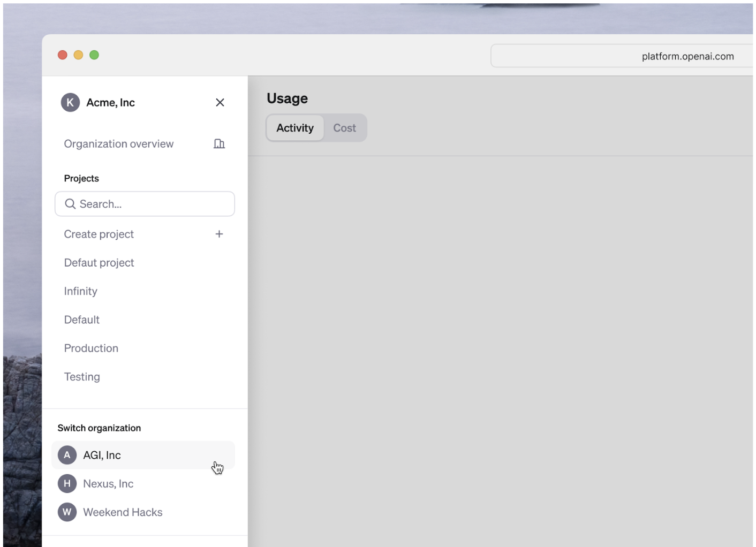This screenshot has height=547, width=756.
Task: Click the A avatar for AGI, Inc
Action: 67,455
